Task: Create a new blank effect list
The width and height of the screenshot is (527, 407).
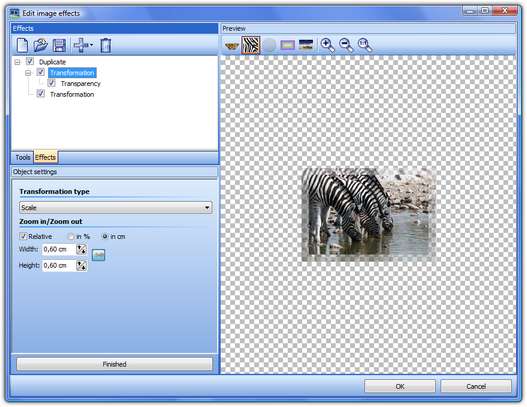Action: [22, 45]
